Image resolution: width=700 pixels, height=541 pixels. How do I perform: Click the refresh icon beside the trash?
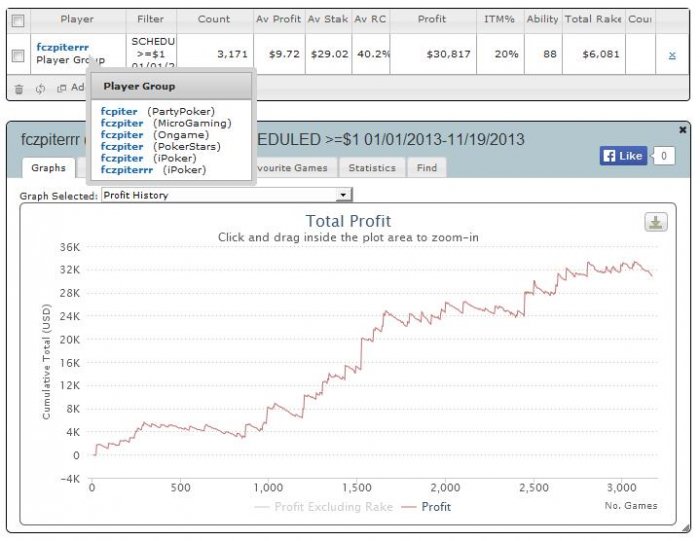[x=40, y=89]
